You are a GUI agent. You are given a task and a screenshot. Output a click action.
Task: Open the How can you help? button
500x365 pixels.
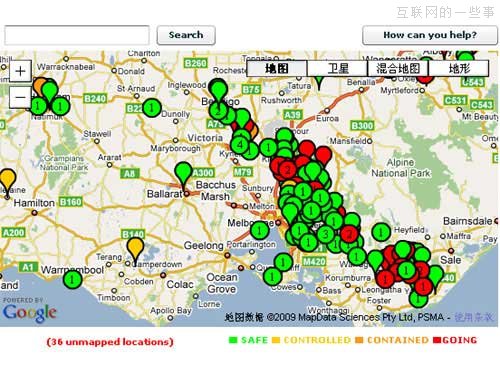coord(430,35)
